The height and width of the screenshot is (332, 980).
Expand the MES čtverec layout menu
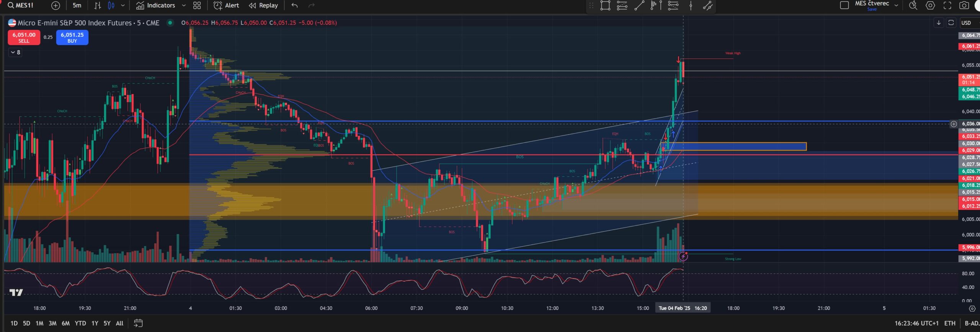pos(896,5)
